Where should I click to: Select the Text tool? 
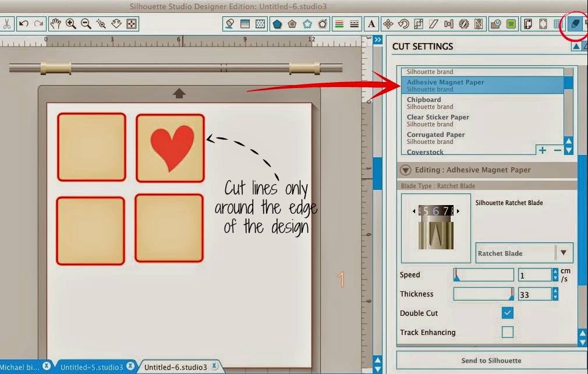[371, 23]
